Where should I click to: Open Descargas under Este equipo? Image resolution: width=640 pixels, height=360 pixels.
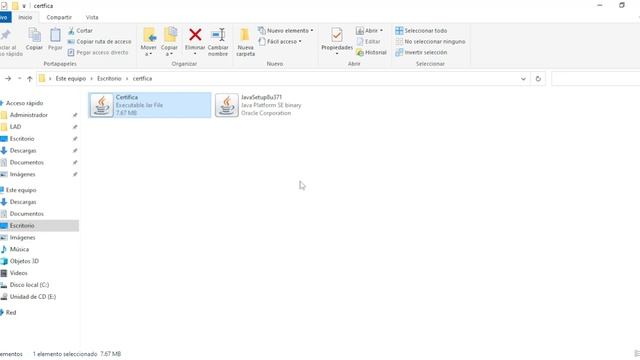(x=23, y=202)
